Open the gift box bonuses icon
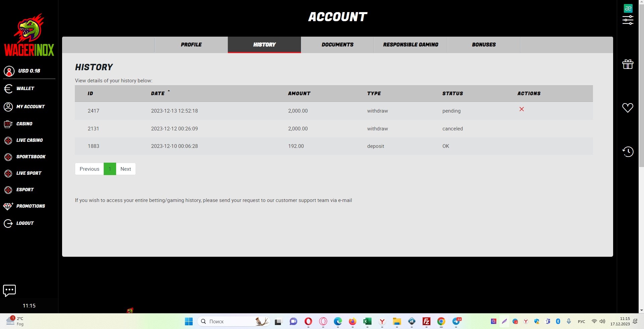The width and height of the screenshot is (644, 329). (628, 64)
